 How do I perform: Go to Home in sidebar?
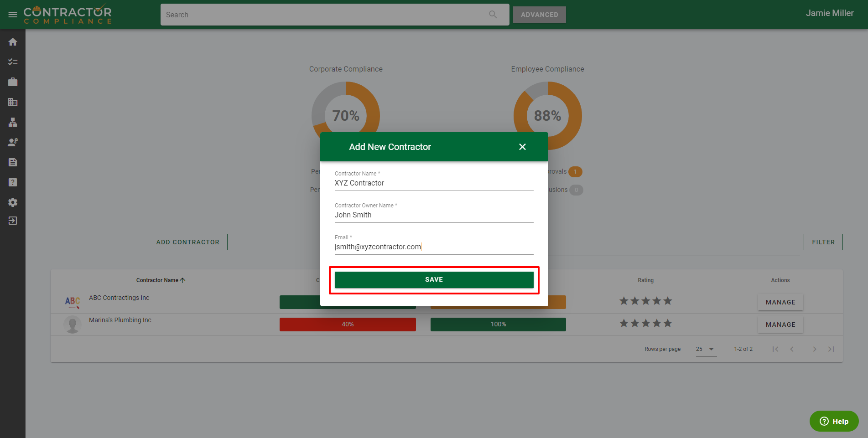coord(13,42)
